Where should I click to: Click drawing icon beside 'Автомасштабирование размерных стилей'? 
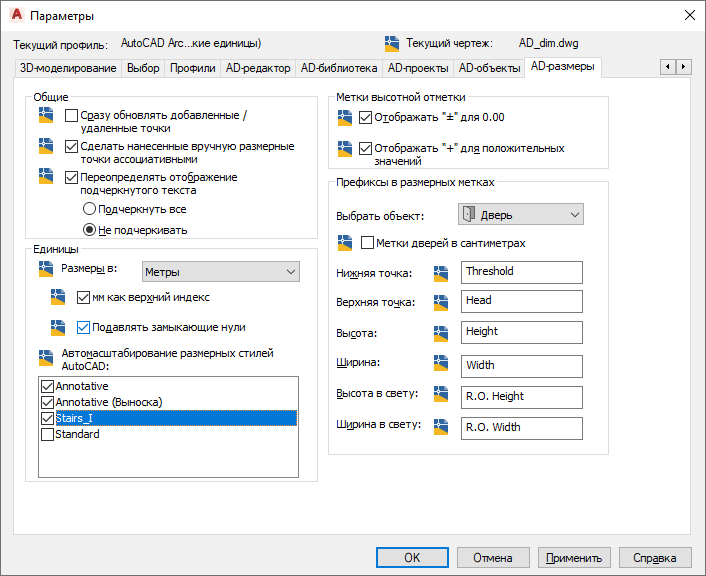pos(46,358)
